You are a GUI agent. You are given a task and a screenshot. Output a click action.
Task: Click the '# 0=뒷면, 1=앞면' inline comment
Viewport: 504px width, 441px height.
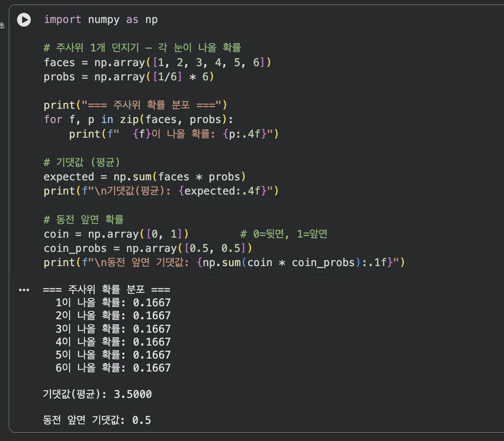click(x=284, y=234)
